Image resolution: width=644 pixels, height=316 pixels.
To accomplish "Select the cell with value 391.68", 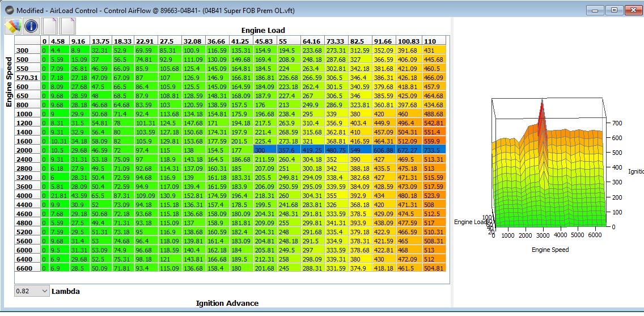I will pos(409,50).
